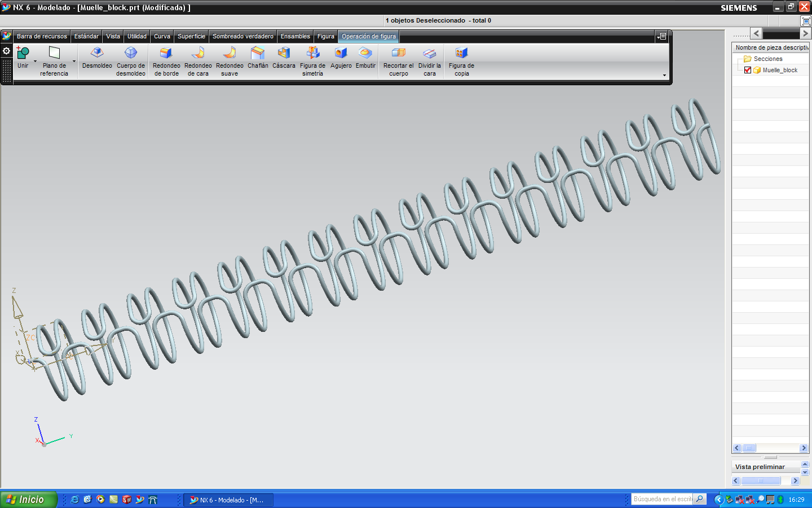Launch Windows Media Player quick launch icon
The image size is (812, 508).
pyautogui.click(x=100, y=500)
